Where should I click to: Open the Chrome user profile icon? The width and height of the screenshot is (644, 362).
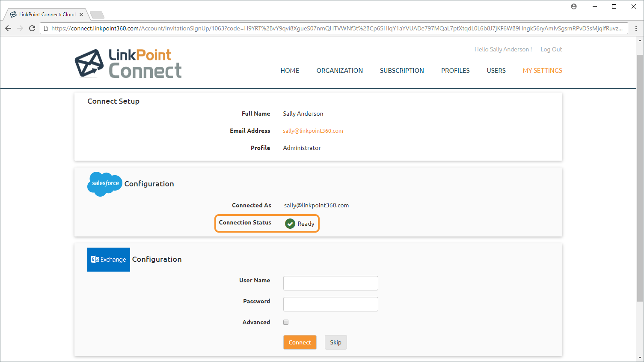574,6
